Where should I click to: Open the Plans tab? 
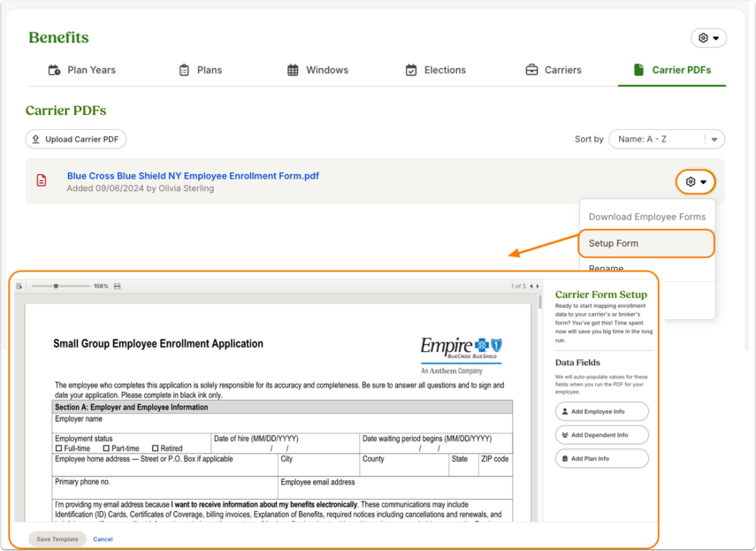pos(200,70)
